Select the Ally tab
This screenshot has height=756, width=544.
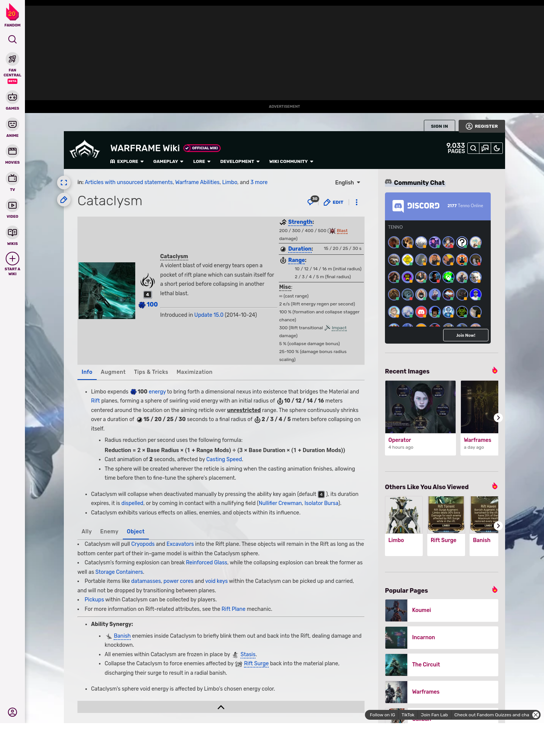[x=87, y=531]
